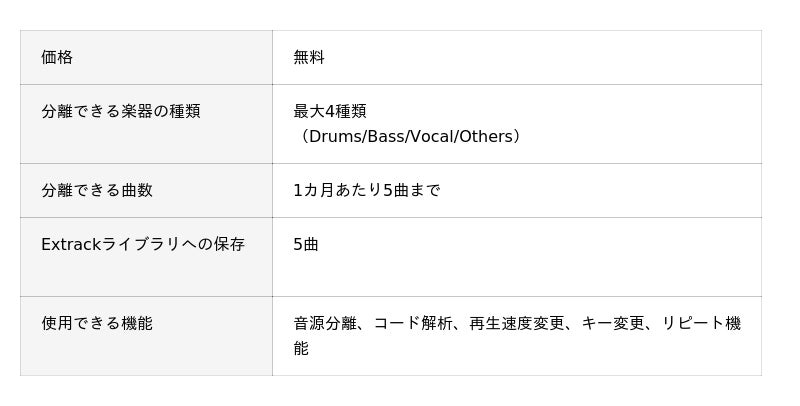Image resolution: width=800 pixels, height=406 pixels.
Task: Click the 分離できる楽器の種類 row label
Action: [121, 111]
